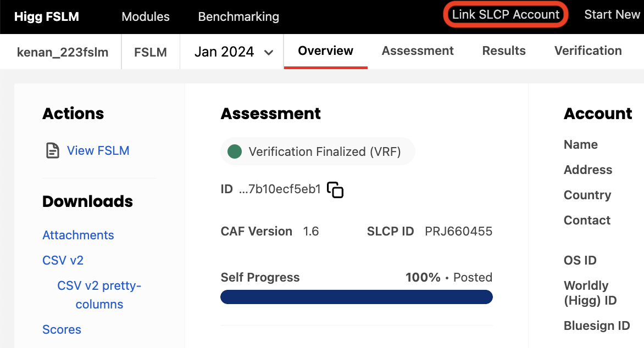Switch to the Assessment tab
644x348 pixels.
[418, 51]
